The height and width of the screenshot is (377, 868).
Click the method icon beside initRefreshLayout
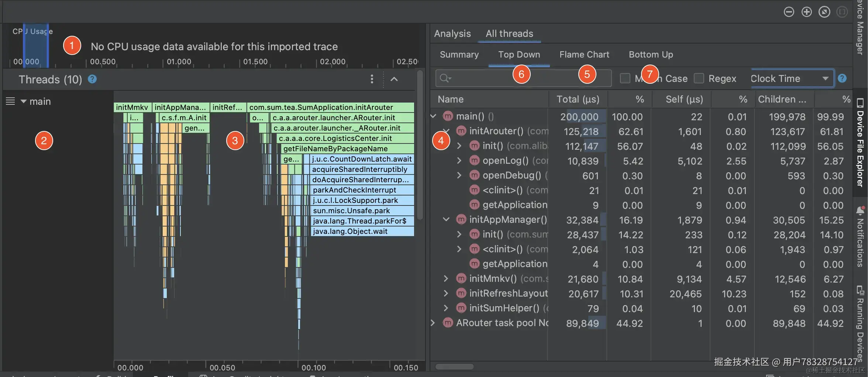tap(461, 293)
